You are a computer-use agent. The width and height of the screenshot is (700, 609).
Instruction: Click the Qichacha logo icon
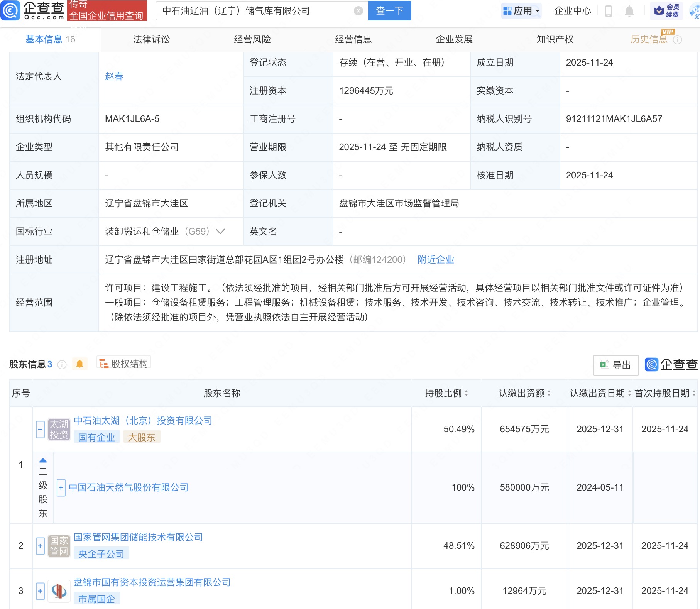pos(10,10)
